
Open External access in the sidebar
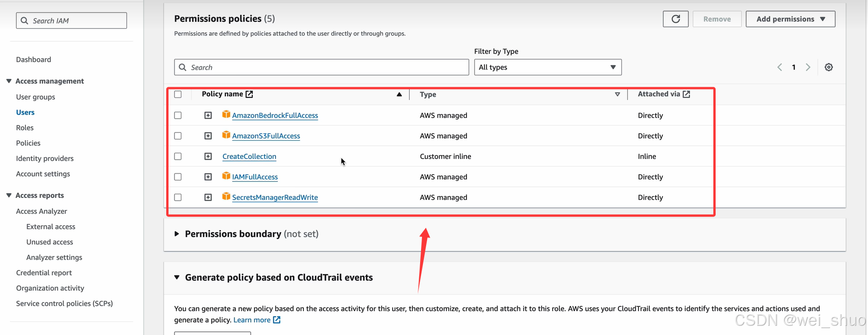pos(51,227)
